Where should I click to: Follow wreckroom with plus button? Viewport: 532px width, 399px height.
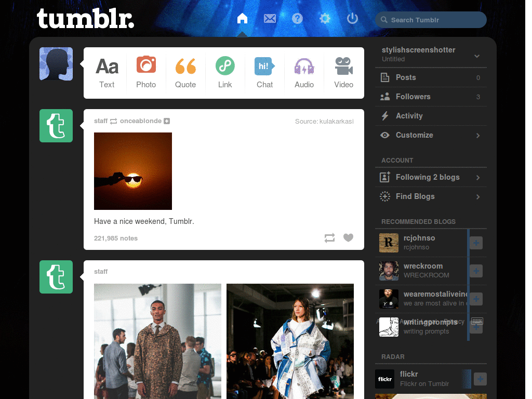(476, 271)
